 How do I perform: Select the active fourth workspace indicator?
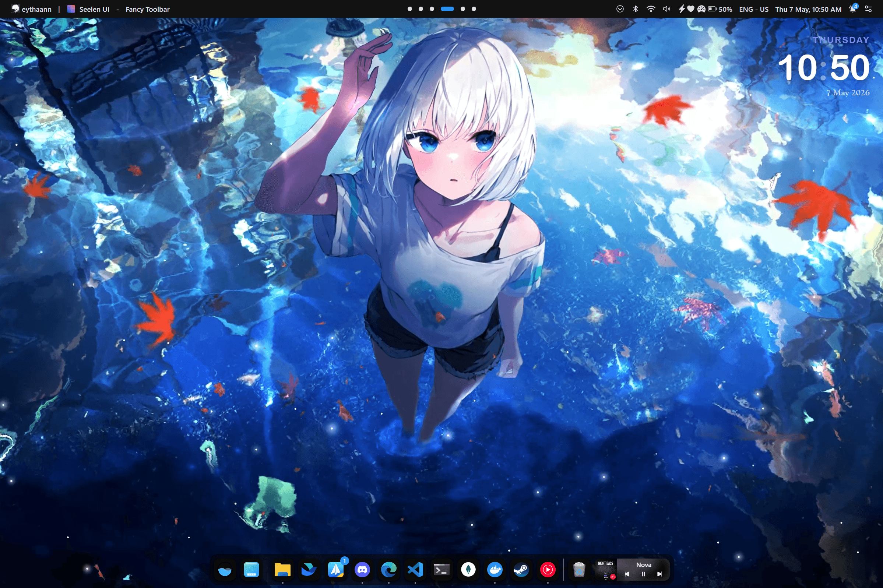[447, 8]
